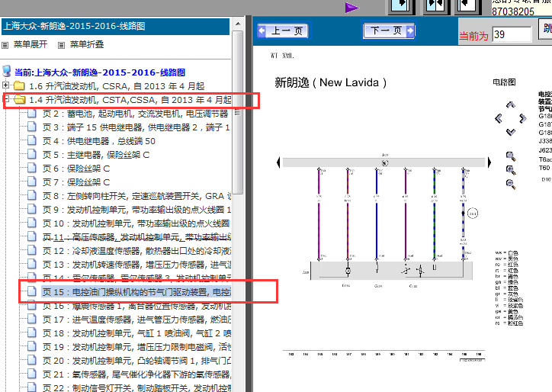
Task: Open 页 16 : 爆震传感器 1
Action: tap(136, 306)
